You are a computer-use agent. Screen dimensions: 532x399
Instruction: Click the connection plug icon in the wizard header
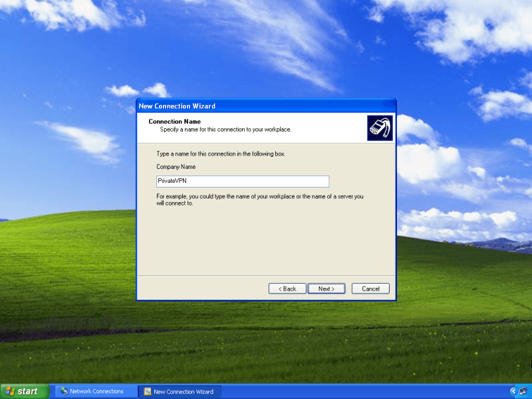click(x=380, y=128)
